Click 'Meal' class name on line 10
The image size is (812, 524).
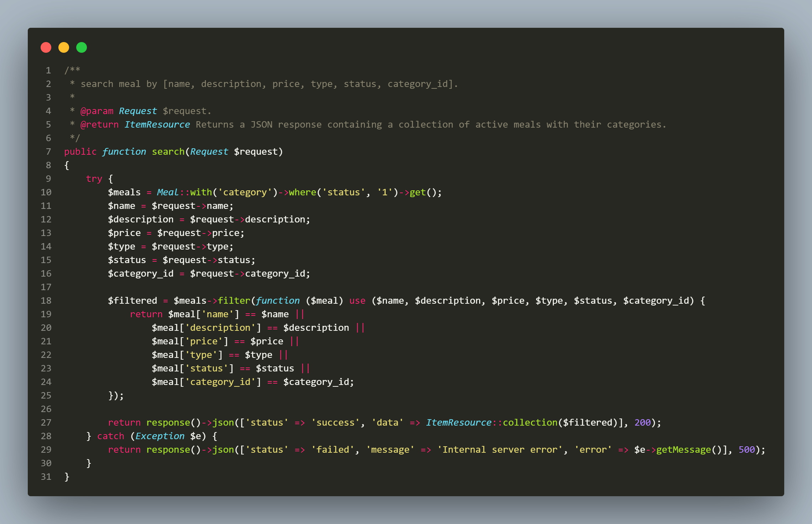click(x=168, y=192)
